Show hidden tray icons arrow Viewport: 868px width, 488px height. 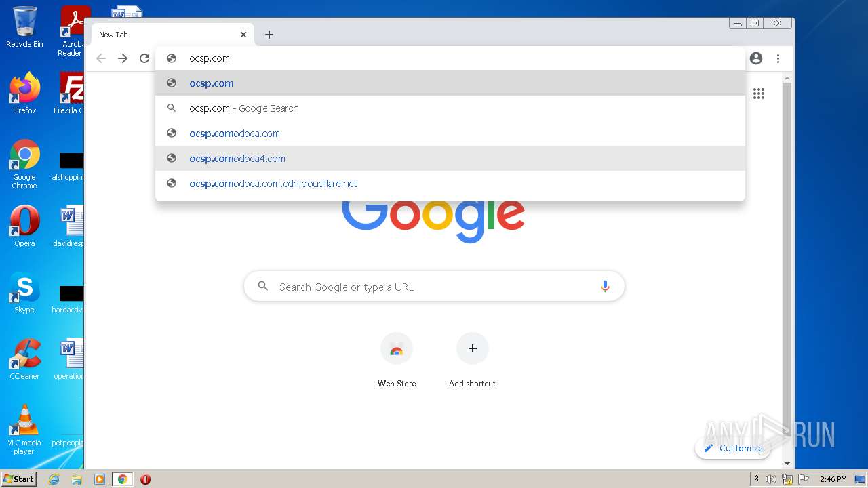(x=756, y=479)
